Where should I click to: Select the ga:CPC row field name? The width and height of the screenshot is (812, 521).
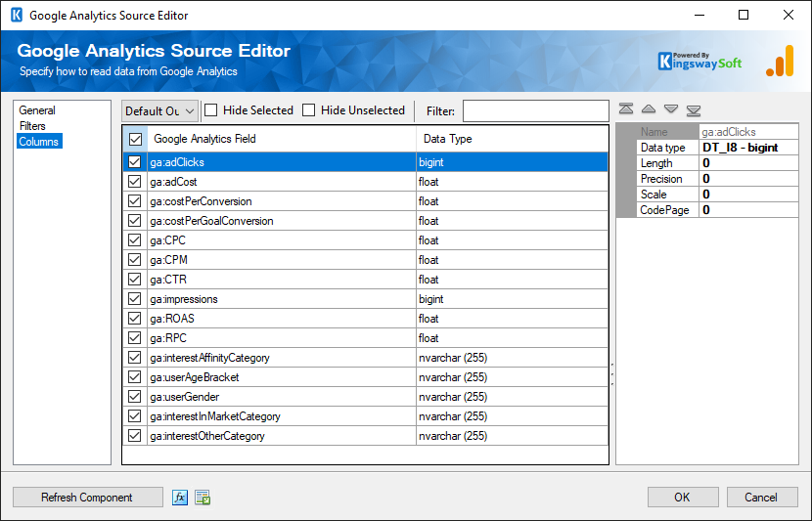tap(168, 240)
